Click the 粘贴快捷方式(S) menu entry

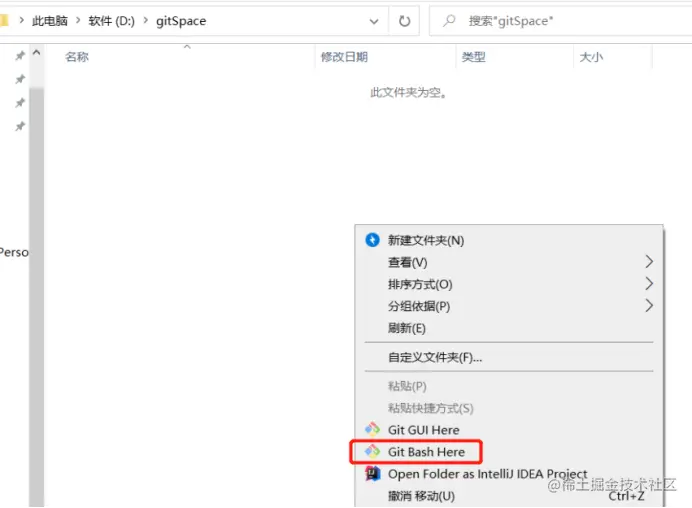pyautogui.click(x=509, y=408)
